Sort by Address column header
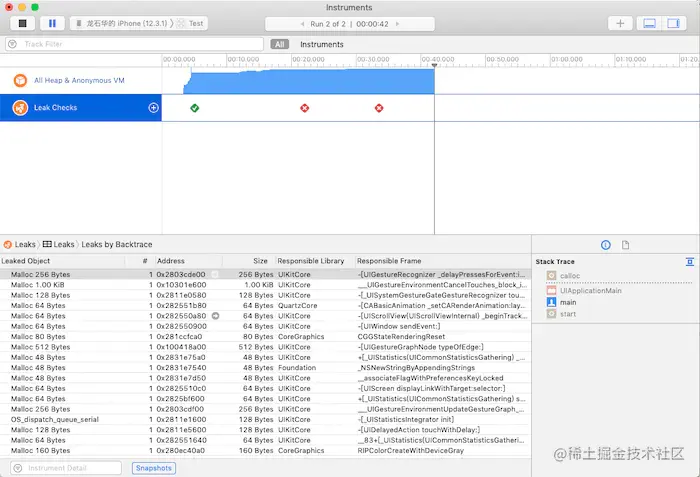Viewport: 700px width, 477px height. point(188,261)
